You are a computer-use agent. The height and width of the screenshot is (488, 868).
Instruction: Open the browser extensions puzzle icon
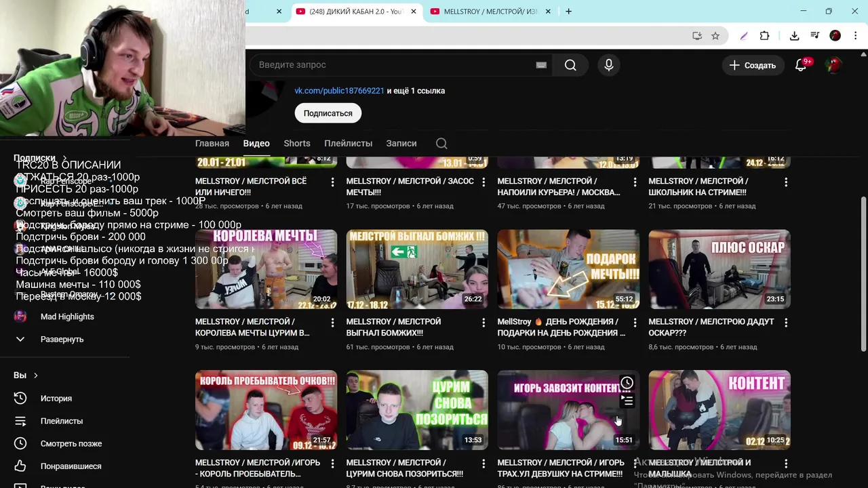pyautogui.click(x=764, y=36)
